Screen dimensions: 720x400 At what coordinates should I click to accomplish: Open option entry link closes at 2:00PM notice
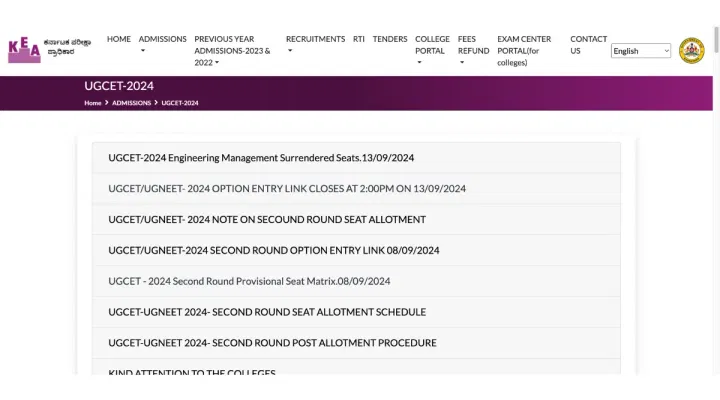(287, 189)
